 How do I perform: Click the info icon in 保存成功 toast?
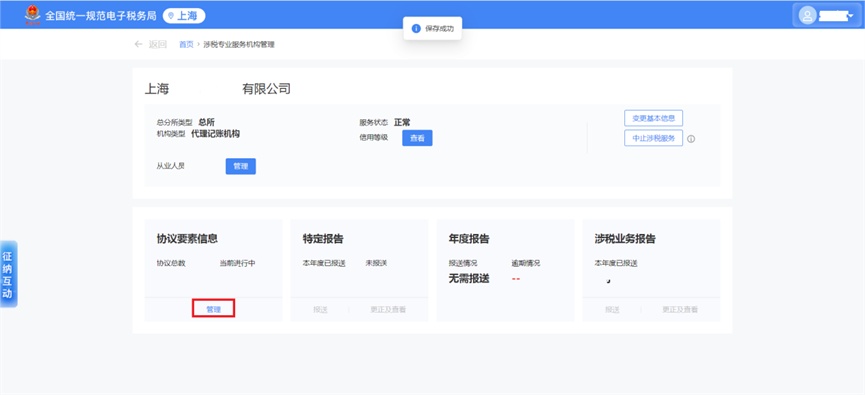(x=416, y=29)
